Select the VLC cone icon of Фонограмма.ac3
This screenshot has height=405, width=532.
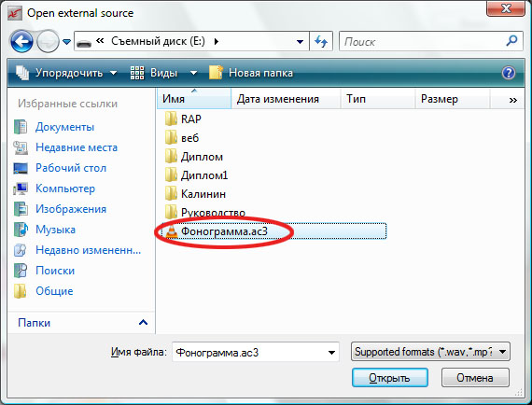coord(172,231)
